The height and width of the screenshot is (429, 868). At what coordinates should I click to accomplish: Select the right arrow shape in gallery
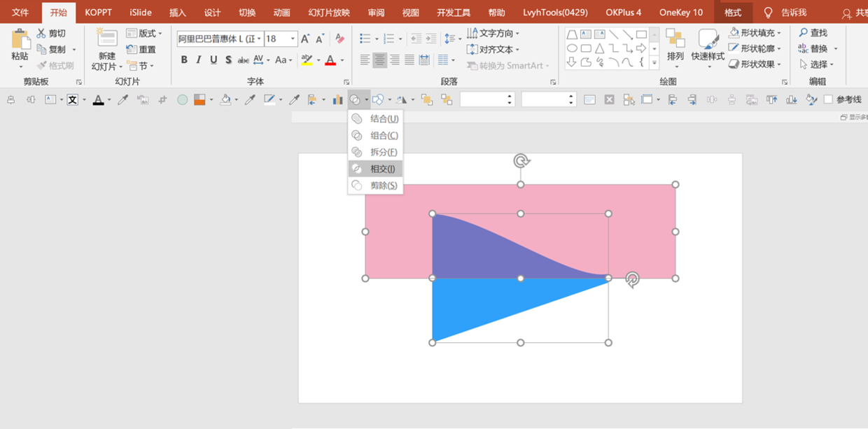tap(641, 48)
